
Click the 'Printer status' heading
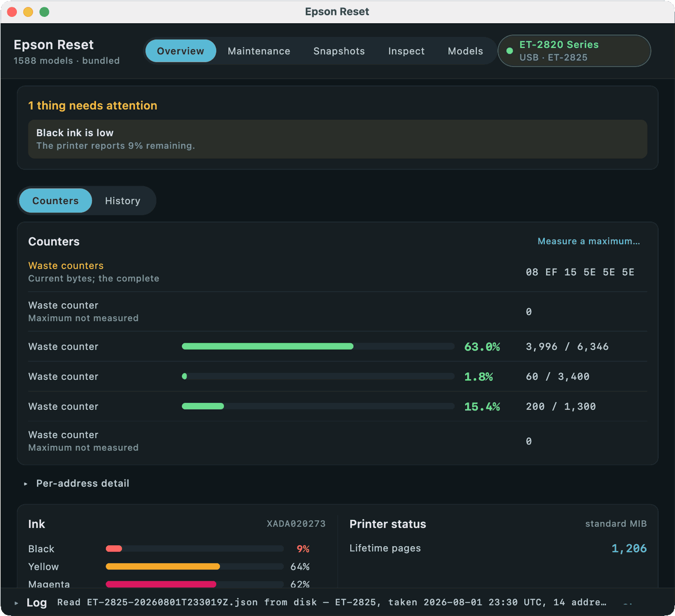coord(388,524)
